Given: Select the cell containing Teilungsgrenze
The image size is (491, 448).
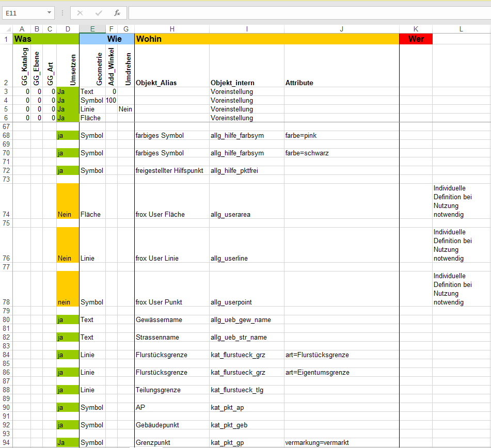Looking at the screenshot, I should [171, 390].
